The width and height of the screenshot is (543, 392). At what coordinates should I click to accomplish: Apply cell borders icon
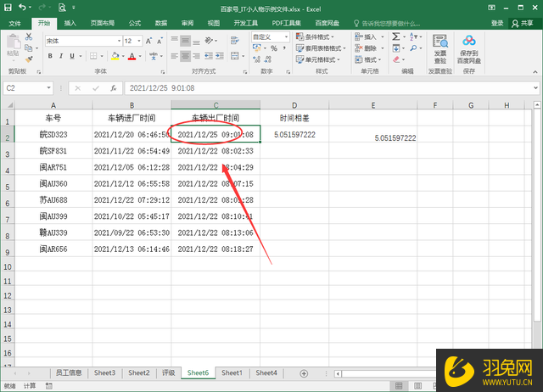click(x=93, y=56)
